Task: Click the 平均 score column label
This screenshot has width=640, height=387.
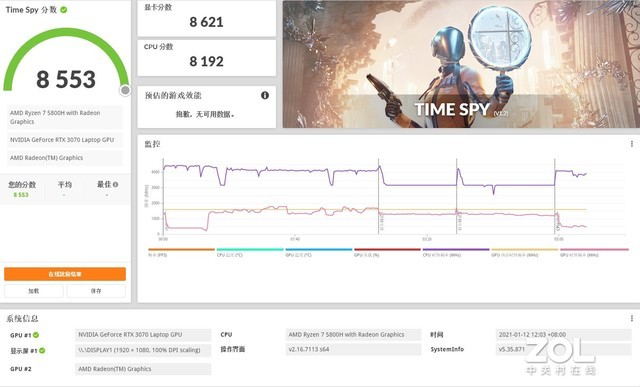Action: coord(64,185)
